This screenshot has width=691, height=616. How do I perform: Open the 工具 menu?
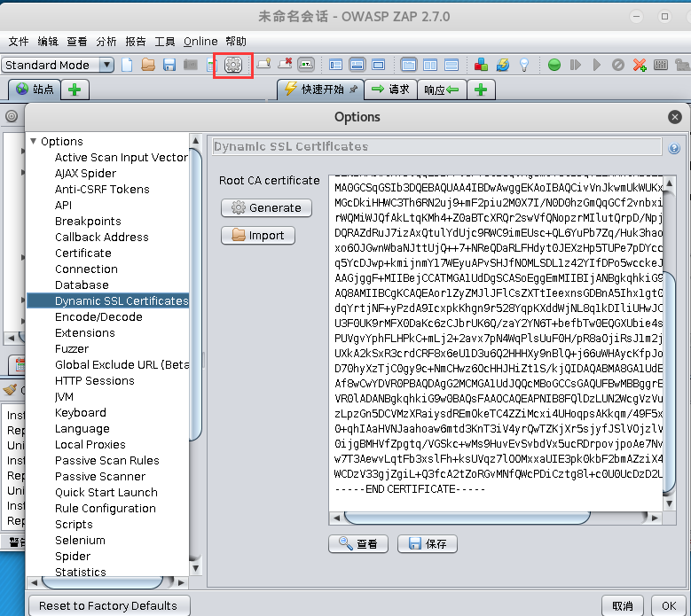[165, 42]
